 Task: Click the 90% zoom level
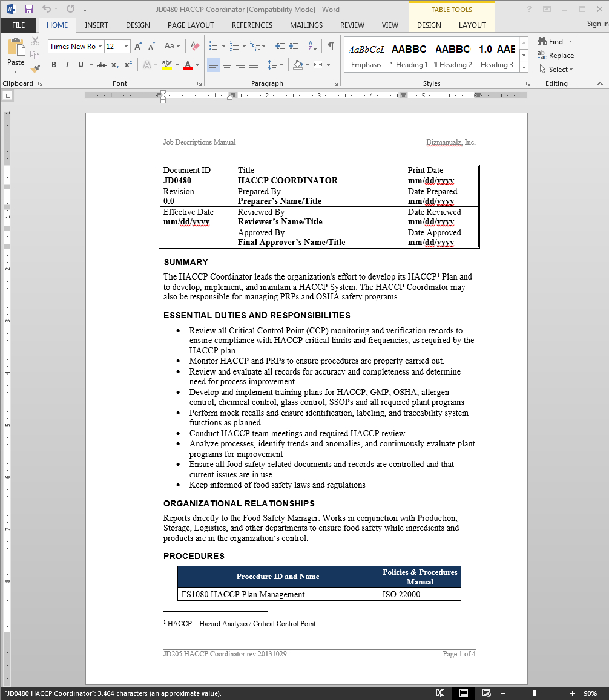pos(590,693)
